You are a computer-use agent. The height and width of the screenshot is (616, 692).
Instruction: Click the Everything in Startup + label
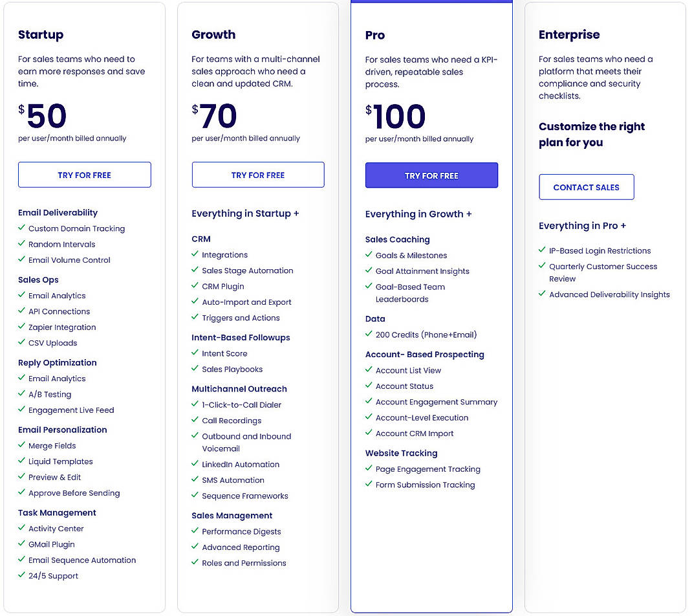tap(244, 213)
